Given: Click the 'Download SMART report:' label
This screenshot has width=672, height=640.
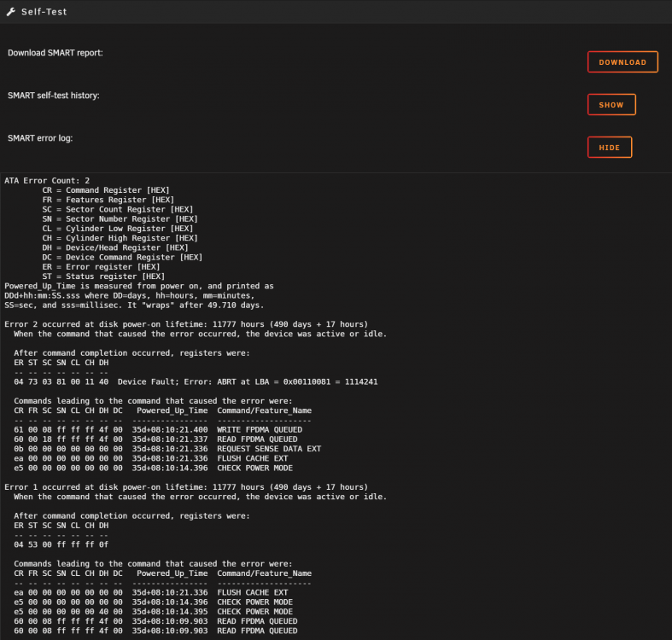Looking at the screenshot, I should [56, 53].
